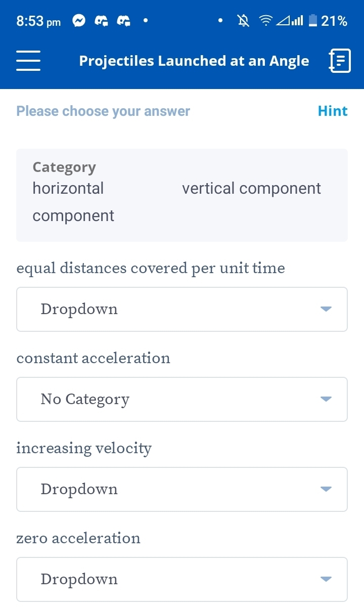This screenshot has width=364, height=609.
Task: Click arrow on constant acceleration dropdown
Action: [x=326, y=399]
